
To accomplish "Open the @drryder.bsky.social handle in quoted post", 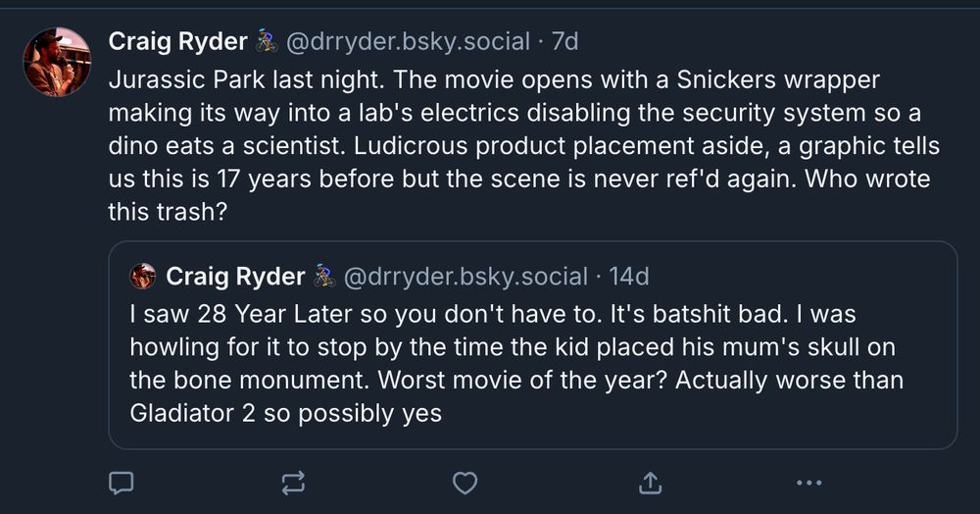I will 465,277.
